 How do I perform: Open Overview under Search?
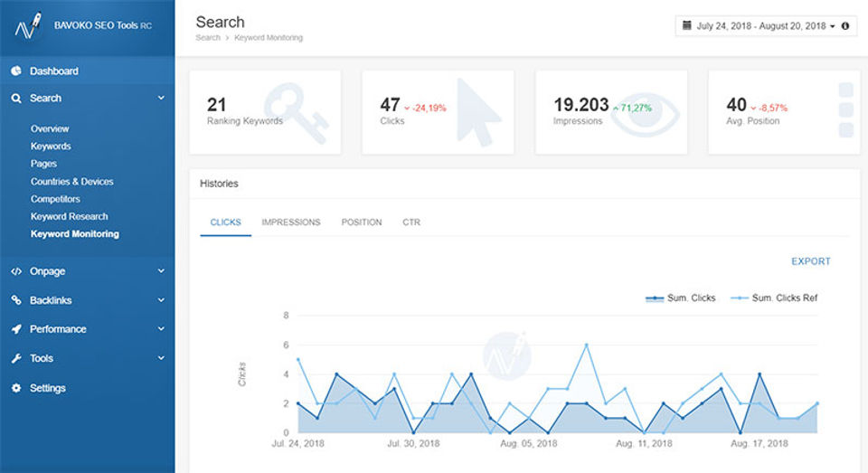50,128
